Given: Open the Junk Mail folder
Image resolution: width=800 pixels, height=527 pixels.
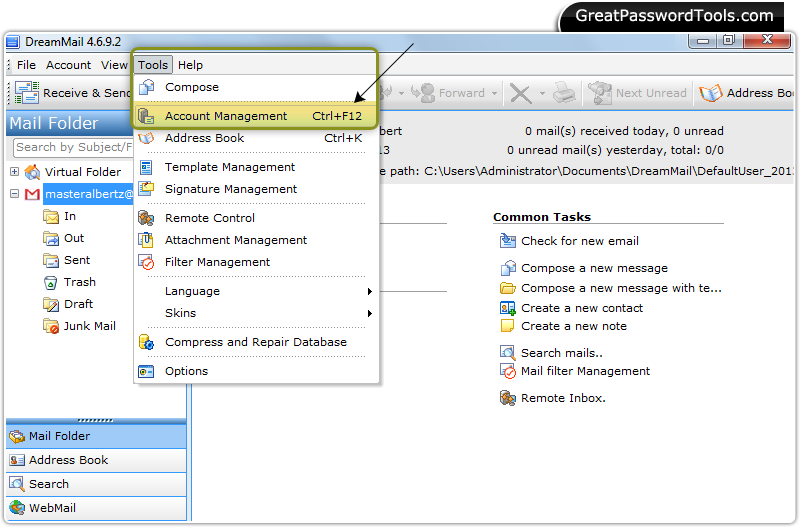Looking at the screenshot, I should click(x=89, y=326).
